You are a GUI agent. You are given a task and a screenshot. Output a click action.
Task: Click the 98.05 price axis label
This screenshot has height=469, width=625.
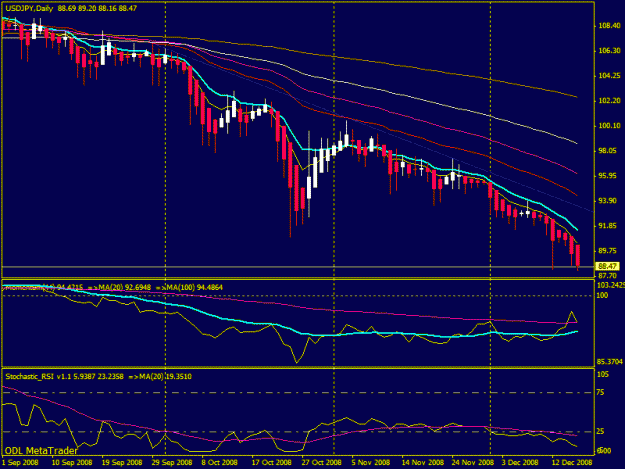(609, 151)
